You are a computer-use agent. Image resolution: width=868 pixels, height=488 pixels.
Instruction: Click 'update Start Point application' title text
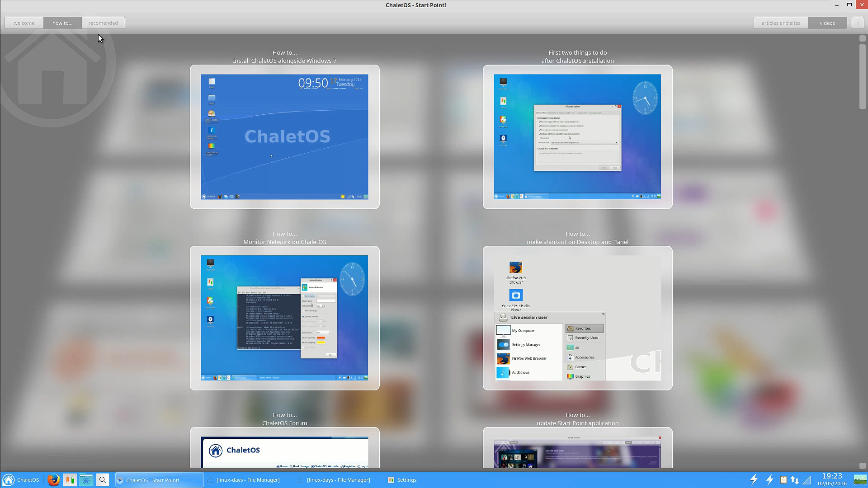click(577, 423)
